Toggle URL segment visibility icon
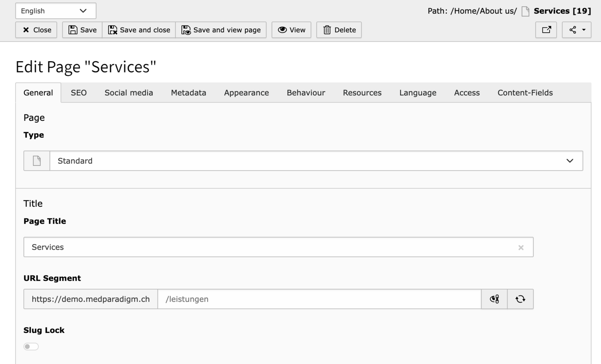The image size is (601, 364). (494, 299)
